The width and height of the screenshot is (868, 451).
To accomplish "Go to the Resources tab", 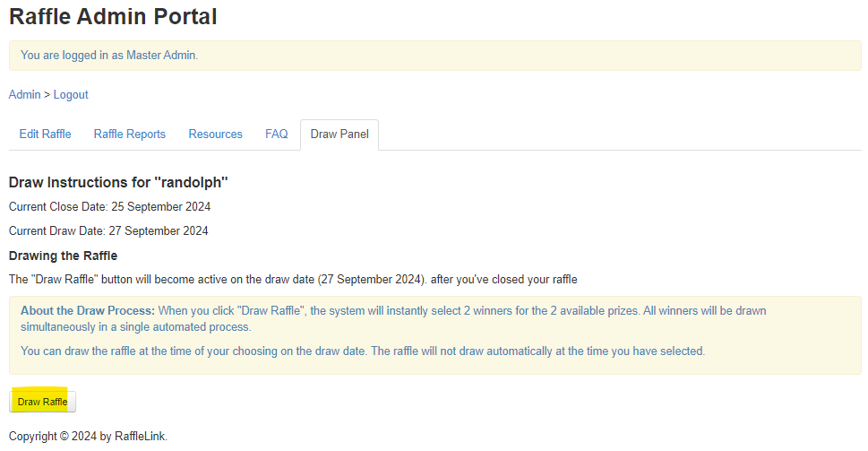I will tap(215, 134).
